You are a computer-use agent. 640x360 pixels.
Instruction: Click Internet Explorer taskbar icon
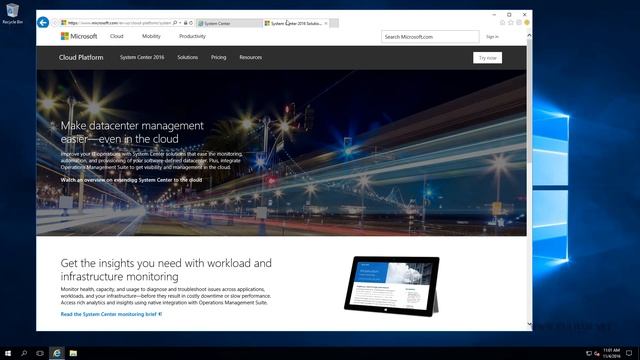(x=57, y=353)
